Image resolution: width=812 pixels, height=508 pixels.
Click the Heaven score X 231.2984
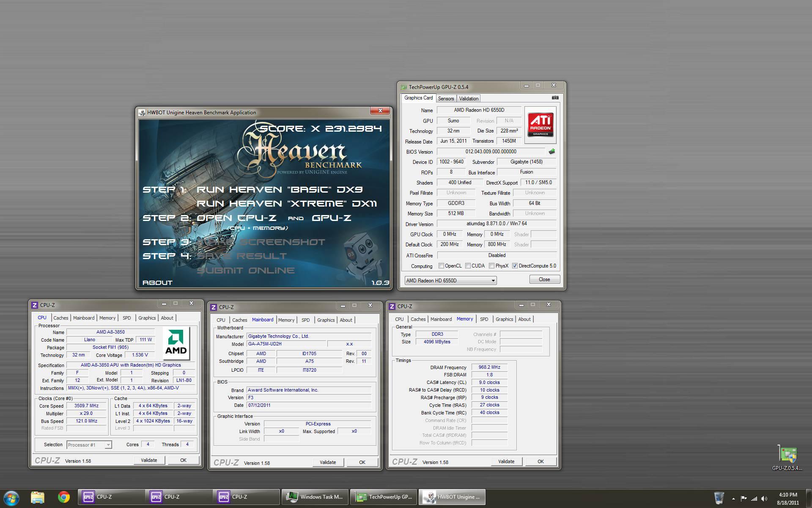[x=321, y=128]
